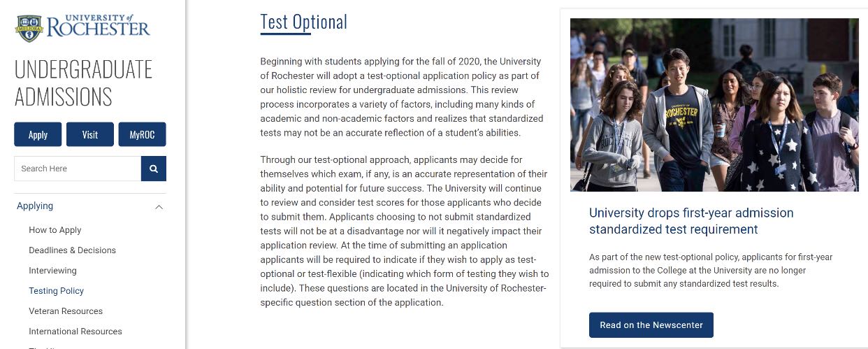
Task: Click the Undergraduate Admissions title
Action: pyautogui.click(x=83, y=83)
